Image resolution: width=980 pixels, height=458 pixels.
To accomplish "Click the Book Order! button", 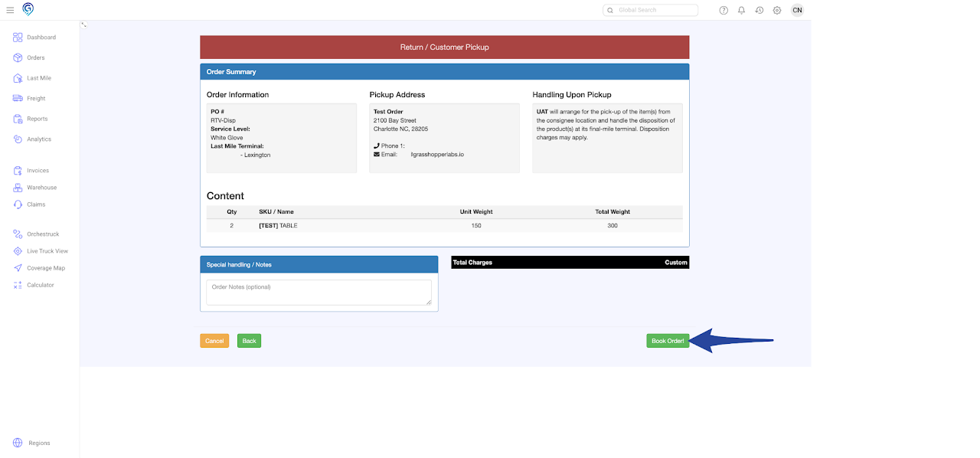I will [668, 341].
